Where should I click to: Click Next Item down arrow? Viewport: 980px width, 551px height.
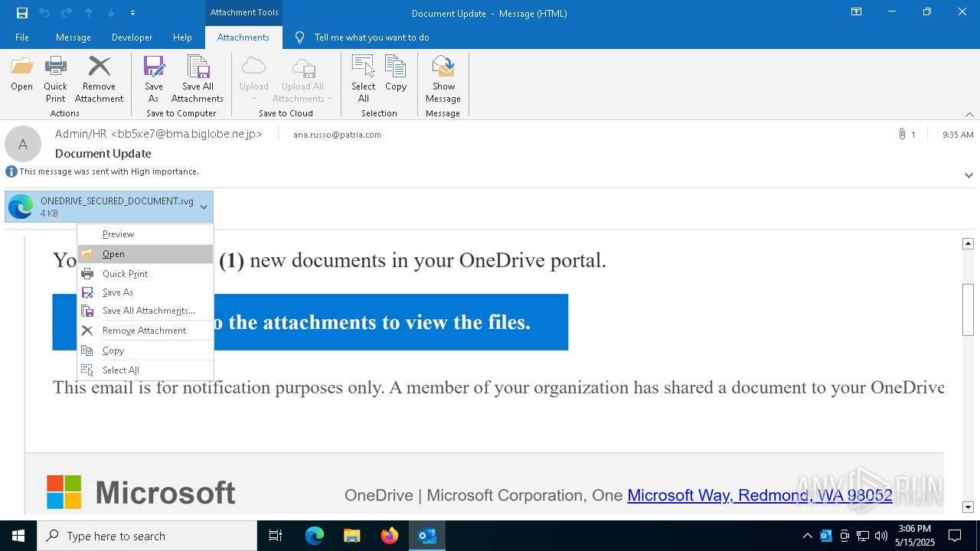(x=111, y=12)
